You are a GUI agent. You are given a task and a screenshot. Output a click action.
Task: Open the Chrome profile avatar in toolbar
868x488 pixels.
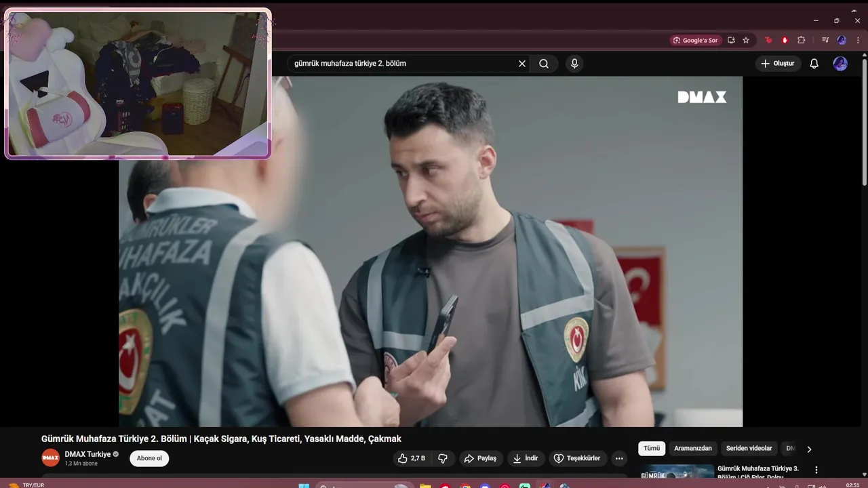(842, 41)
